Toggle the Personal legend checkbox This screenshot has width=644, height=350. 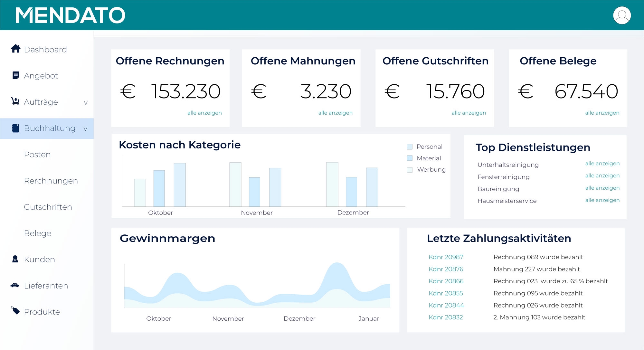point(410,147)
